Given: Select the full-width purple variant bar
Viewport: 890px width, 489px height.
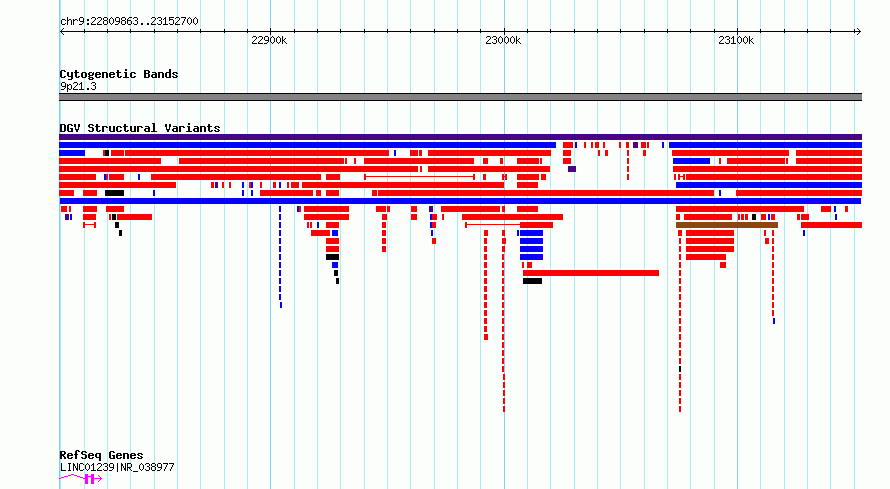Looking at the screenshot, I should 460,137.
